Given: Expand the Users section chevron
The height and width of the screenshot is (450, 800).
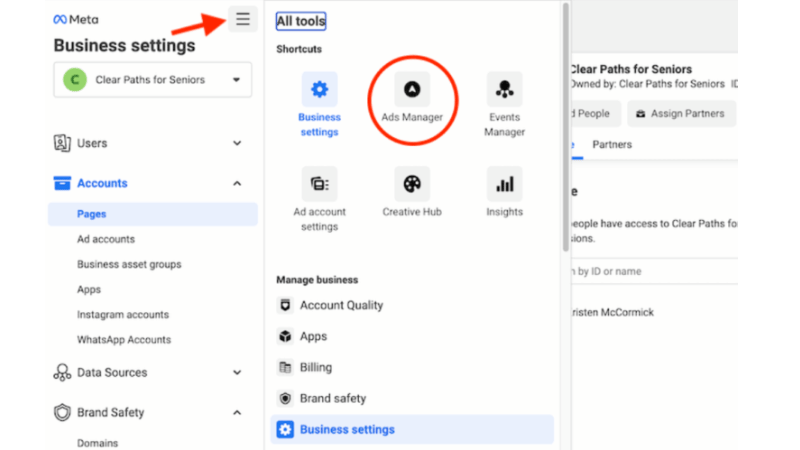Looking at the screenshot, I should tap(237, 143).
